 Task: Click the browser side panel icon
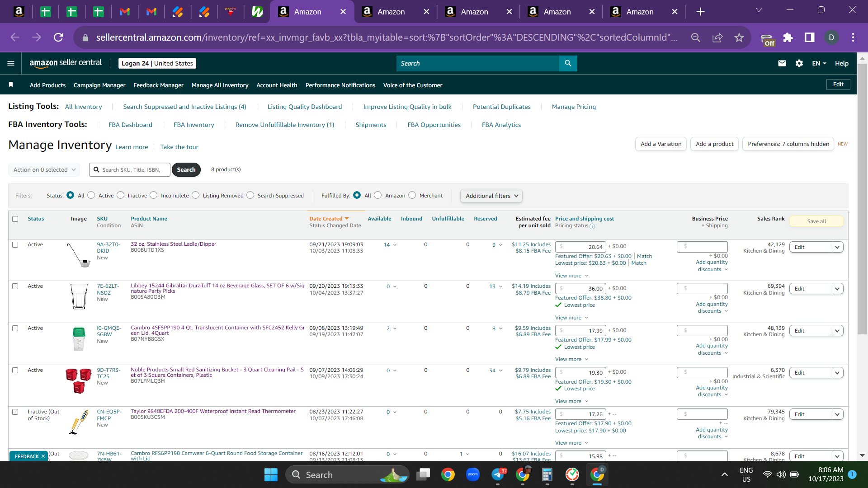click(x=809, y=38)
